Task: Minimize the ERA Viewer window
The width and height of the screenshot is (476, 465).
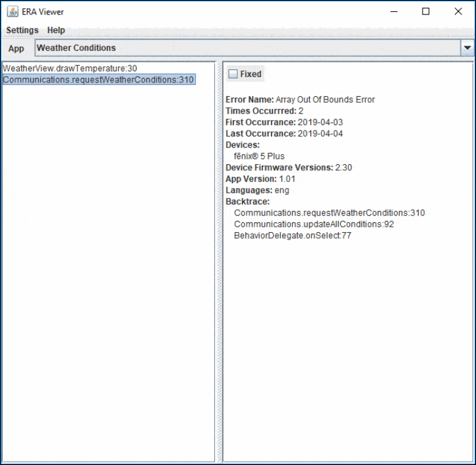Action: pyautogui.click(x=394, y=11)
